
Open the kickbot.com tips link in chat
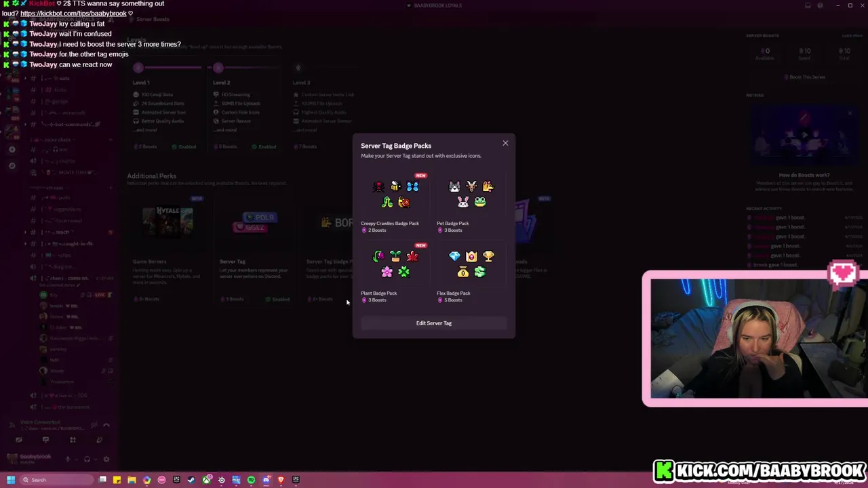tap(73, 14)
